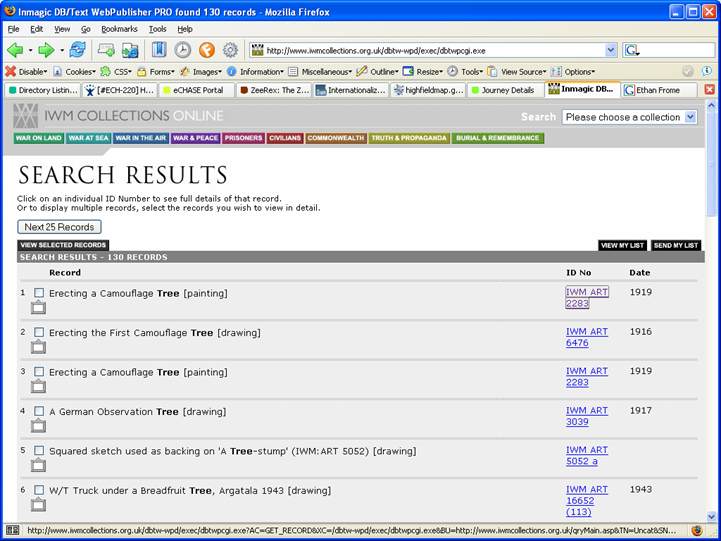Screen dimensions: 721x541
Task: Open record link IWM ART 5052 a
Action: coord(586,456)
